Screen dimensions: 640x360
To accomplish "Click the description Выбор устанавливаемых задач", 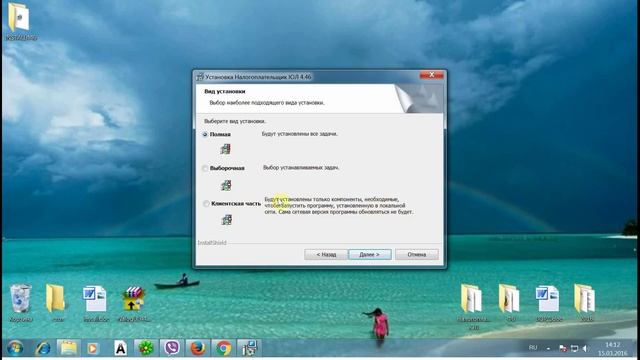I will pos(301,167).
